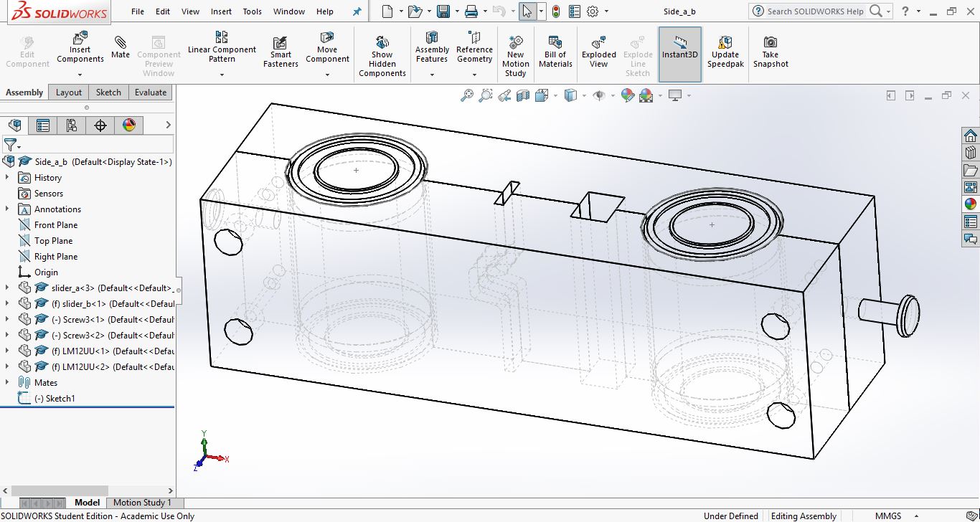
Task: Expand the Mates folder node
Action: tap(7, 382)
